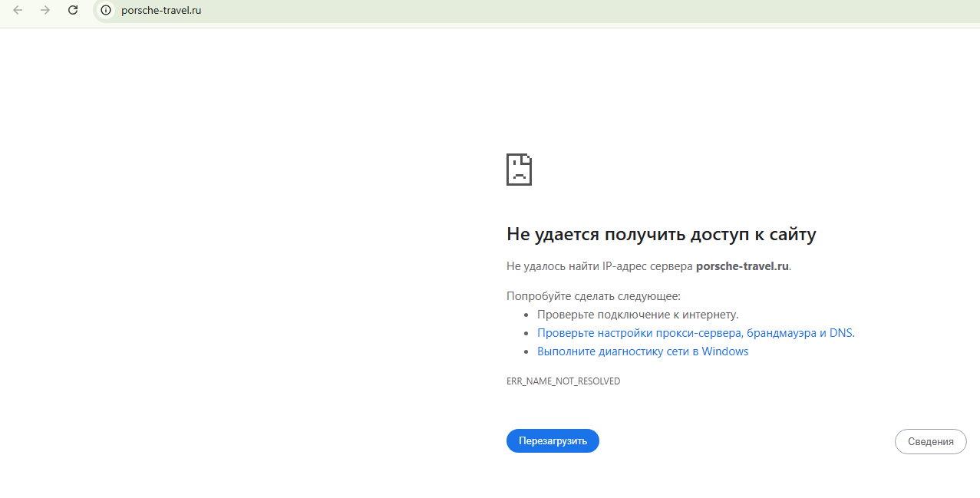Click the porsche-travel.ru address bar URL

161,10
